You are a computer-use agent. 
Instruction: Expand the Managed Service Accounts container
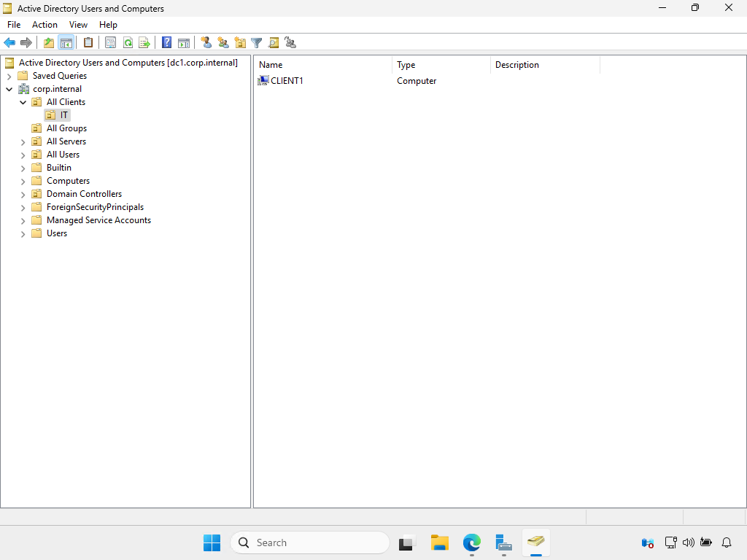[23, 220]
